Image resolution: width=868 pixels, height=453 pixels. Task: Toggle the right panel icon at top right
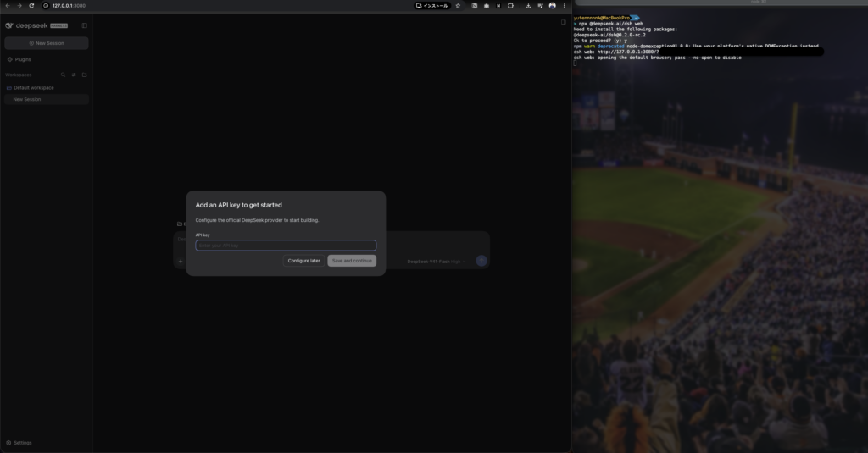coord(563,22)
